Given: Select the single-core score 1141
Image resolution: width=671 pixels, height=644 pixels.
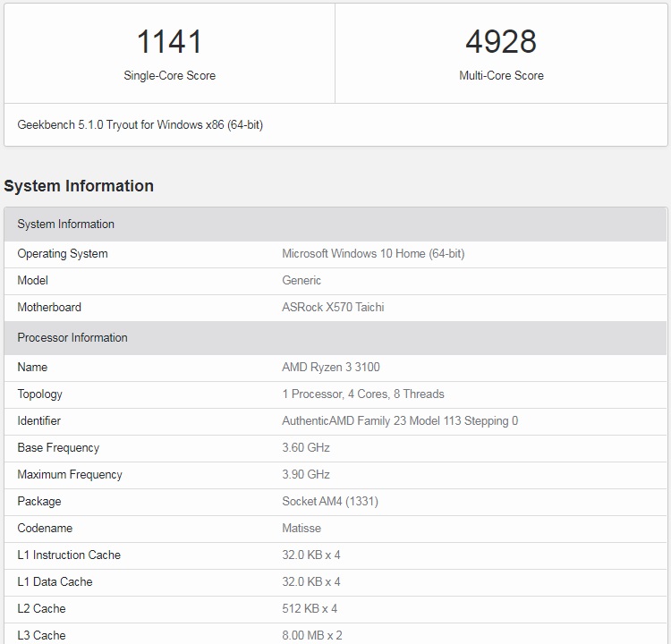Looking at the screenshot, I should tap(169, 41).
